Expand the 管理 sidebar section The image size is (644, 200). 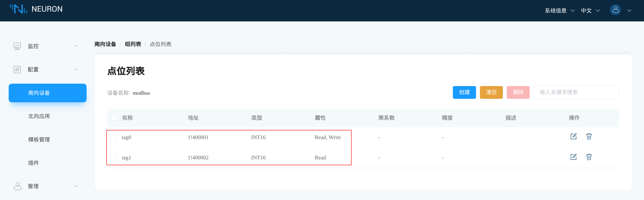pyautogui.click(x=46, y=186)
